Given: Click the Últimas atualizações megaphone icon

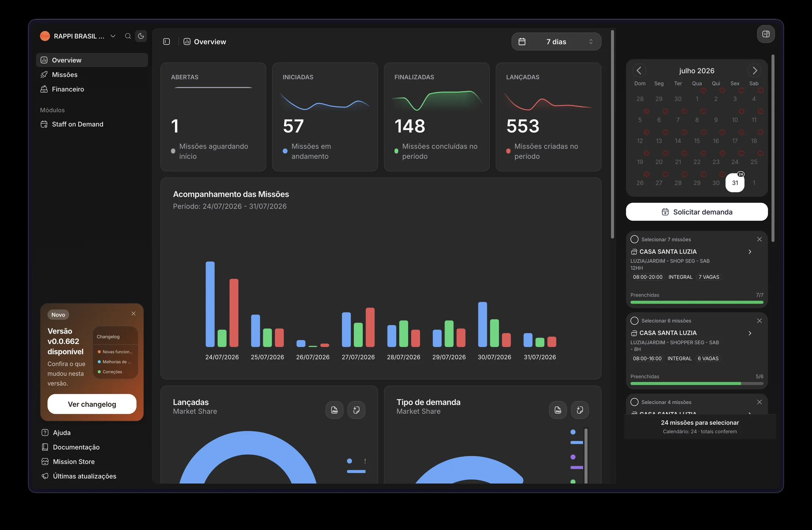Looking at the screenshot, I should pyautogui.click(x=45, y=476).
